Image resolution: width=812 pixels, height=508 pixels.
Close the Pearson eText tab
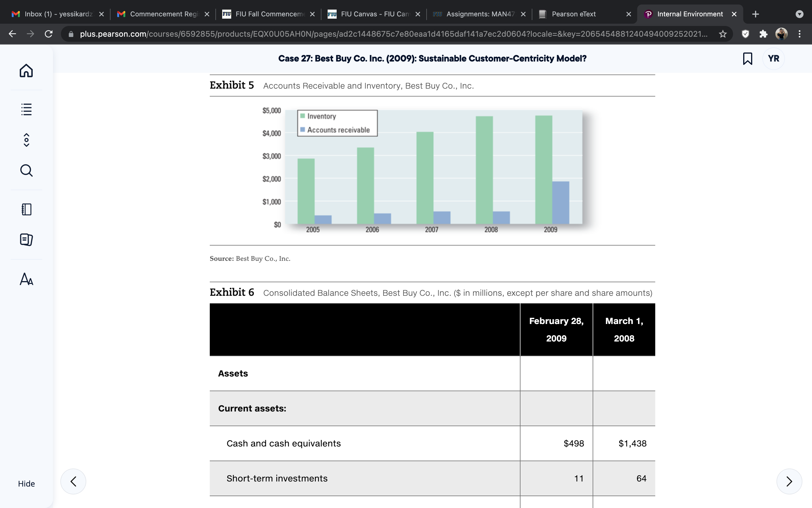click(x=629, y=14)
